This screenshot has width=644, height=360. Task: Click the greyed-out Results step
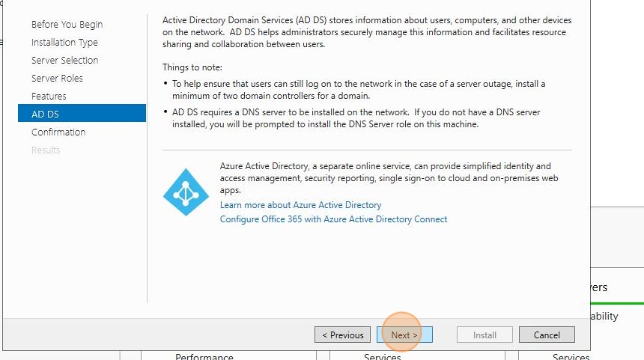pos(46,150)
